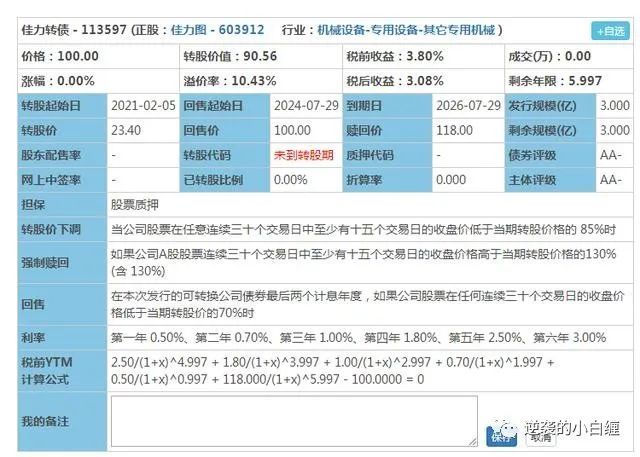This screenshot has width=640, height=457.
Task: Click the 债券评级 header cell
Action: [550, 155]
